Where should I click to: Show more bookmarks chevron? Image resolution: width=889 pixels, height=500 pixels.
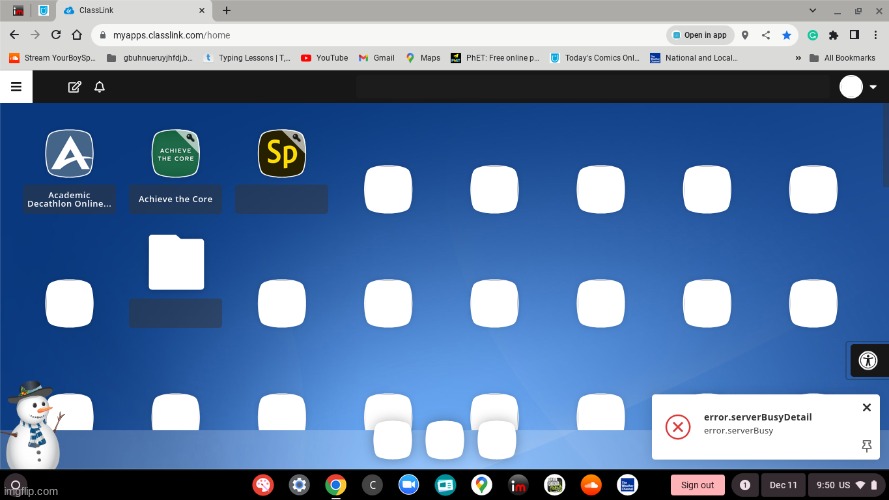click(798, 58)
